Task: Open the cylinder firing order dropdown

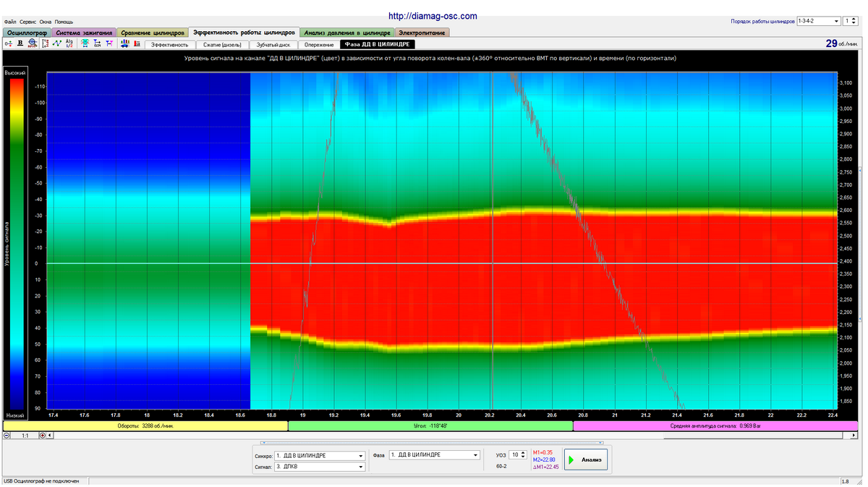Action: tap(818, 22)
